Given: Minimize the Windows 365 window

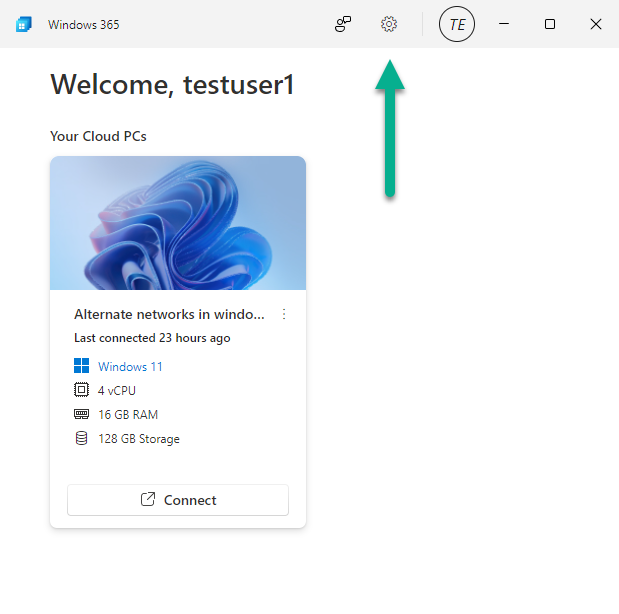Looking at the screenshot, I should 504,24.
